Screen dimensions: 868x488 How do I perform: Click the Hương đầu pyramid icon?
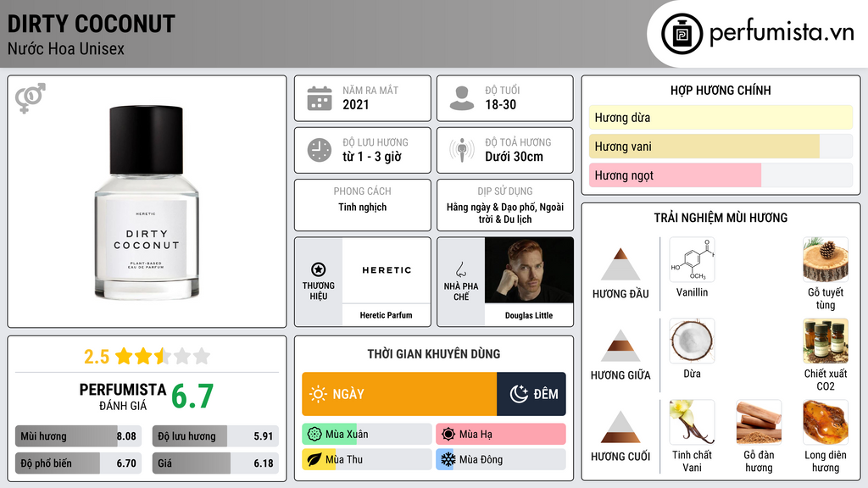620,264
